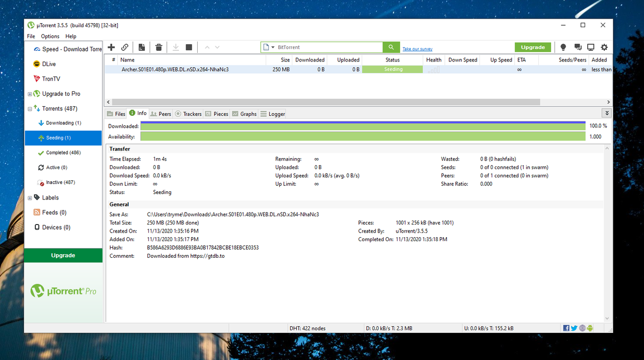This screenshot has height=360, width=644.
Task: Switch to the Trackers tab
Action: click(188, 114)
